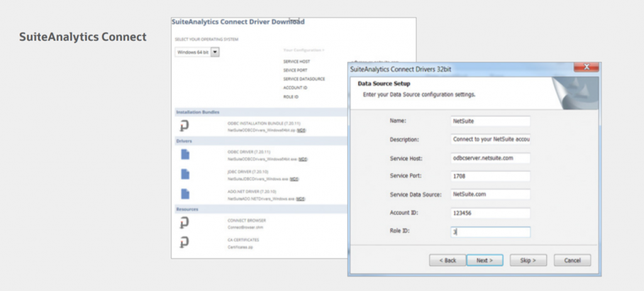Click the Description input field

(x=490, y=139)
